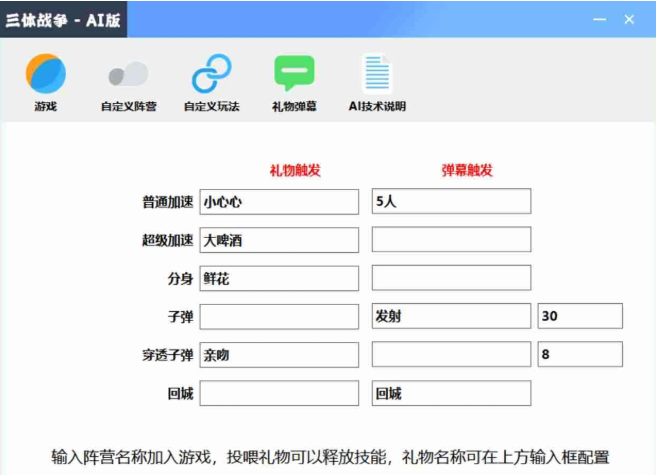Focus the empty 子弹 gift trigger field
Image resolution: width=656 pixels, height=475 pixels.
pos(279,317)
